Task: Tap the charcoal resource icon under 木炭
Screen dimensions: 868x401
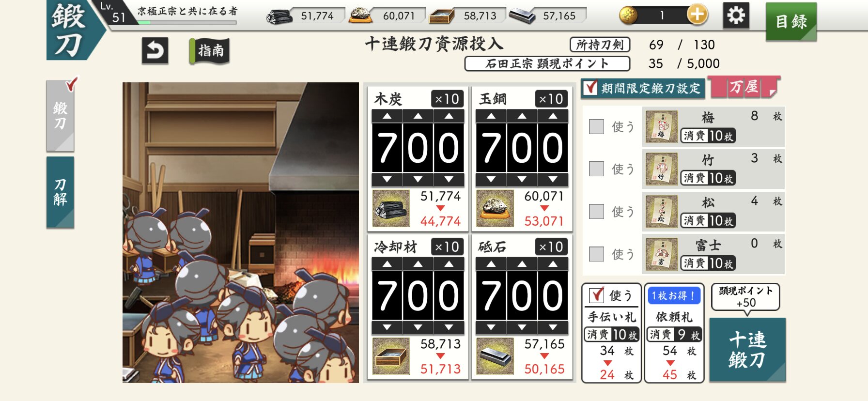Action: [391, 209]
